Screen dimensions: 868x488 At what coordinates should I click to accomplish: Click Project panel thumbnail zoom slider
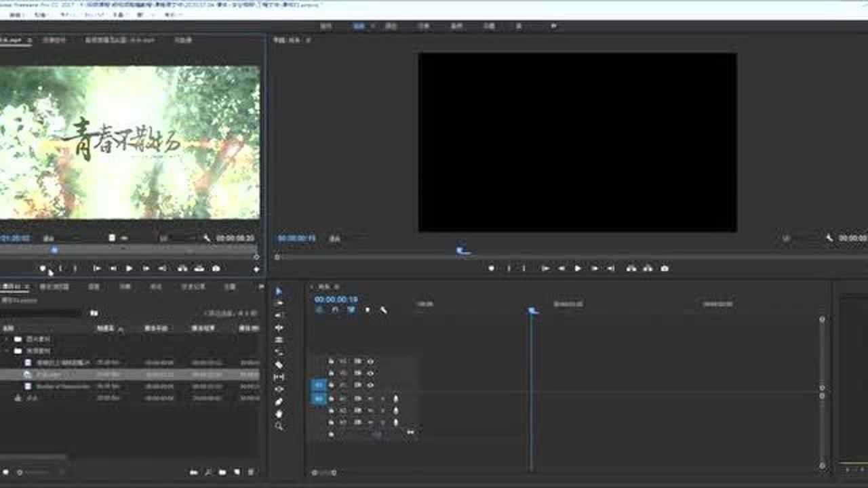33,472
